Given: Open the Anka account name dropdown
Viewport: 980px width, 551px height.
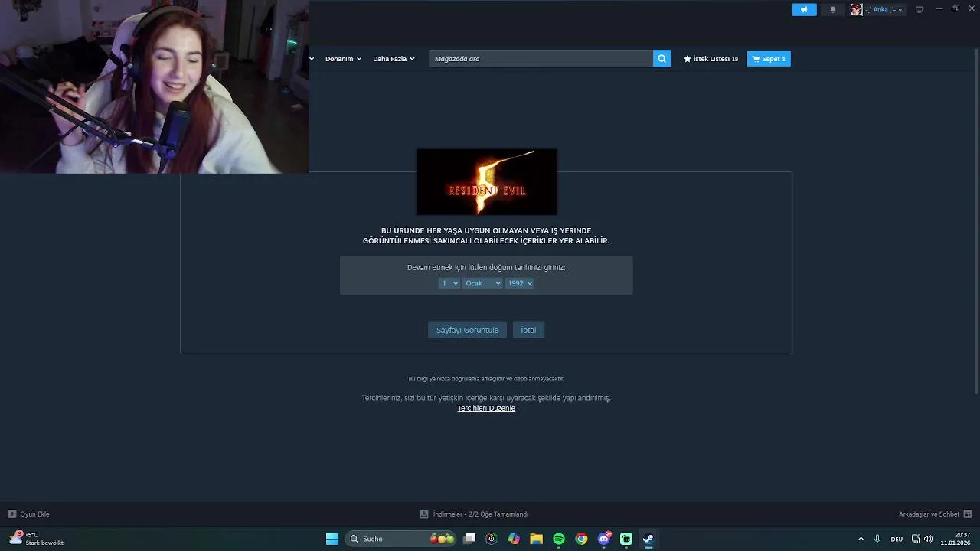Looking at the screenshot, I should click(885, 10).
